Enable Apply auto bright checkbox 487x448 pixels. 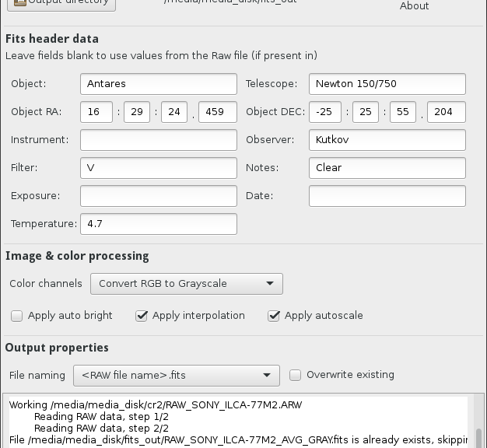point(16,316)
